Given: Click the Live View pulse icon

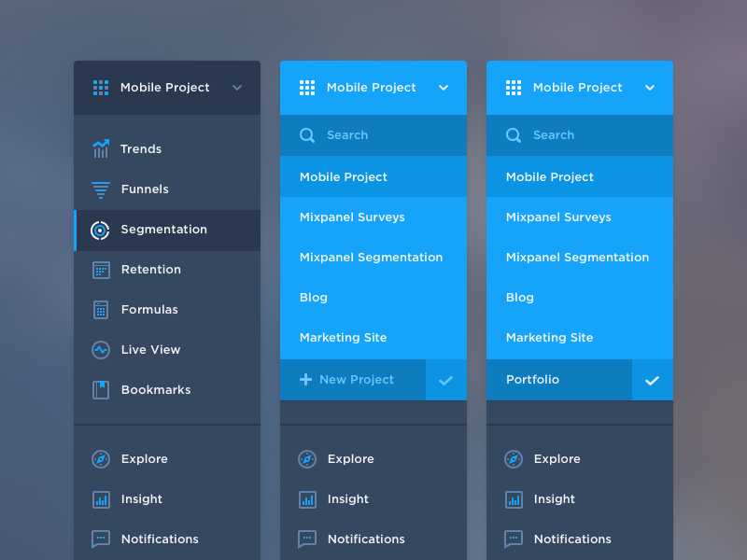Looking at the screenshot, I should click(x=101, y=350).
